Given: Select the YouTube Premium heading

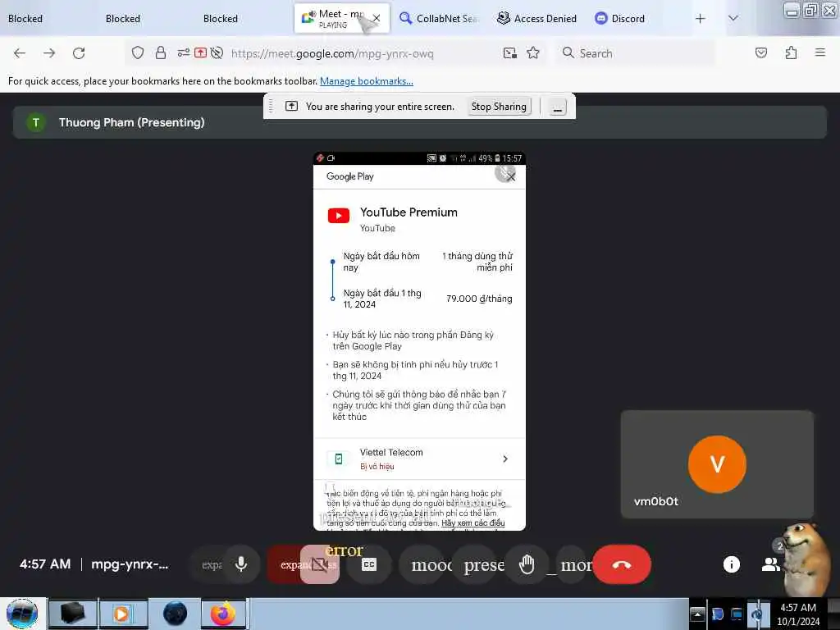Looking at the screenshot, I should pyautogui.click(x=409, y=212).
